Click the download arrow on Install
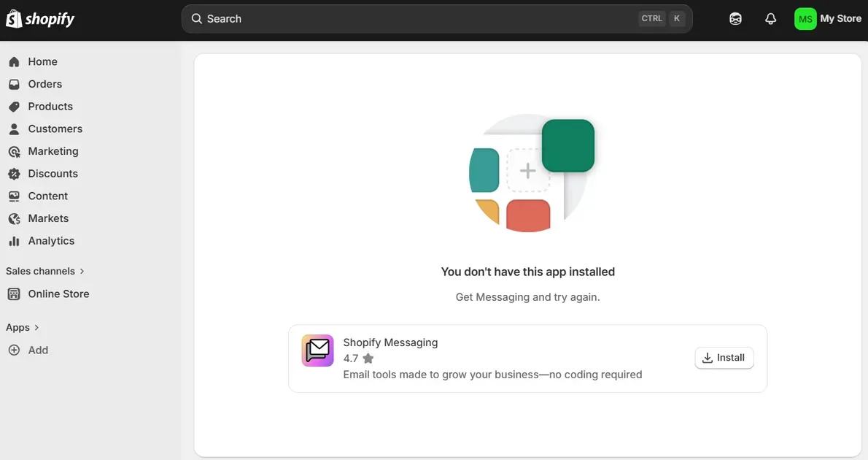 (x=708, y=358)
